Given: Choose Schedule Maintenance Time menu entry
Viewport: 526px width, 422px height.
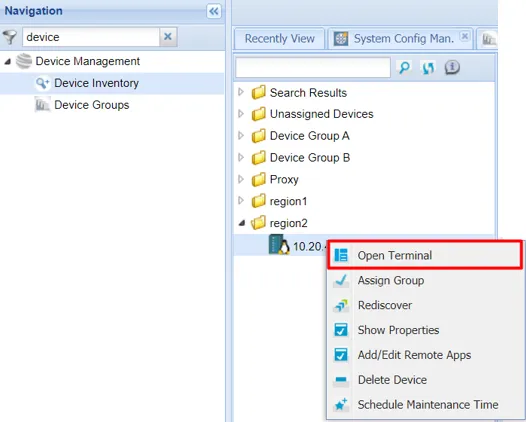Looking at the screenshot, I should pos(425,405).
